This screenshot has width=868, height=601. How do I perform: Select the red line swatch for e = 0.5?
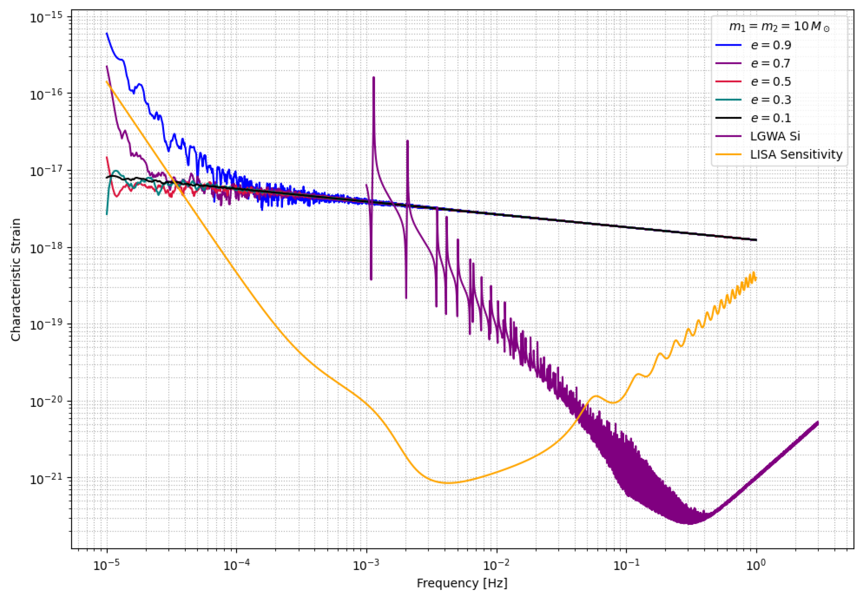click(x=728, y=81)
